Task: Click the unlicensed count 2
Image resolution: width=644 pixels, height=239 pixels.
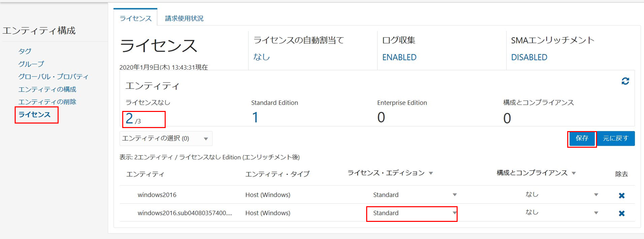Action: pyautogui.click(x=129, y=118)
